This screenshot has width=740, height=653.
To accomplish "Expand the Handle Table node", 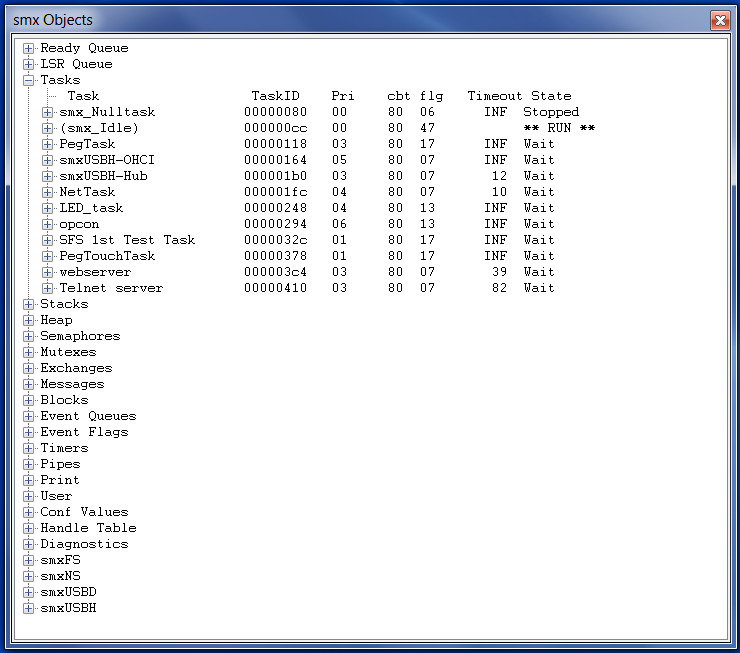I will (28, 528).
